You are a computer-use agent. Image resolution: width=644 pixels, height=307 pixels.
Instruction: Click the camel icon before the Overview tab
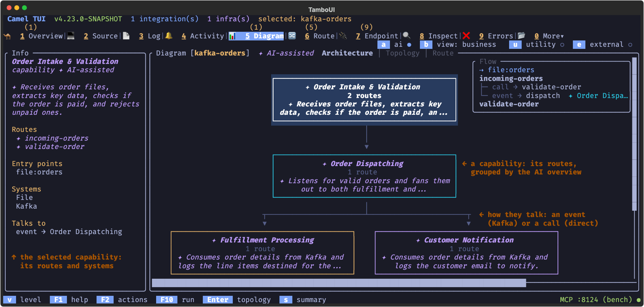click(x=7, y=36)
